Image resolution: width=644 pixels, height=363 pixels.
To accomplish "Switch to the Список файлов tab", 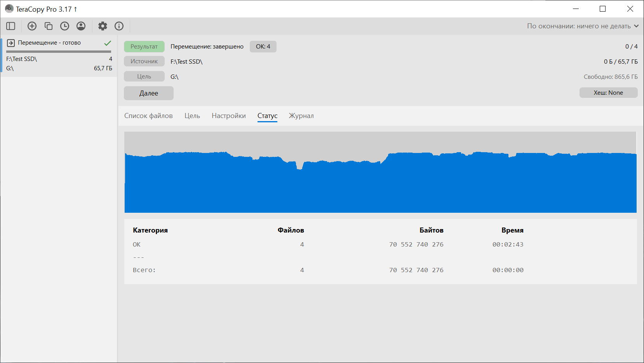I will [x=148, y=116].
